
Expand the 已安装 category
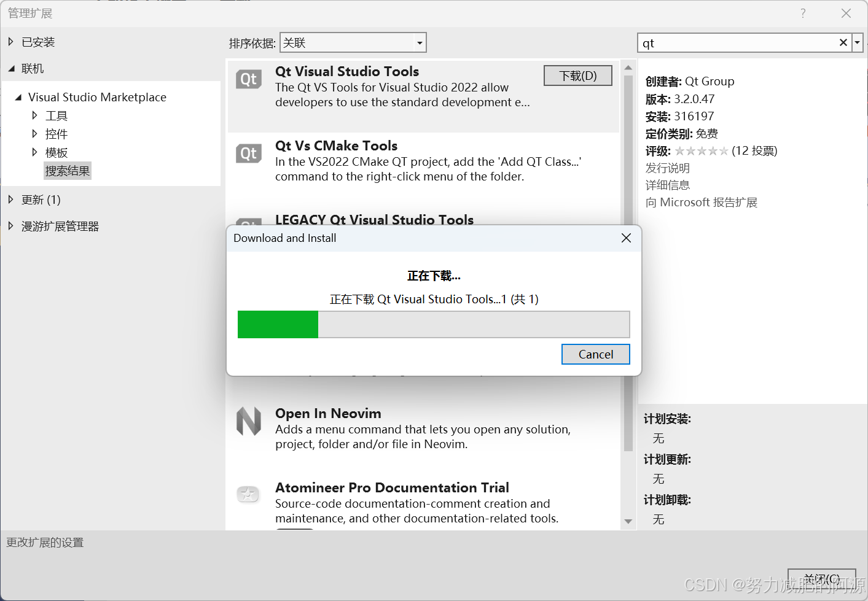coord(10,42)
